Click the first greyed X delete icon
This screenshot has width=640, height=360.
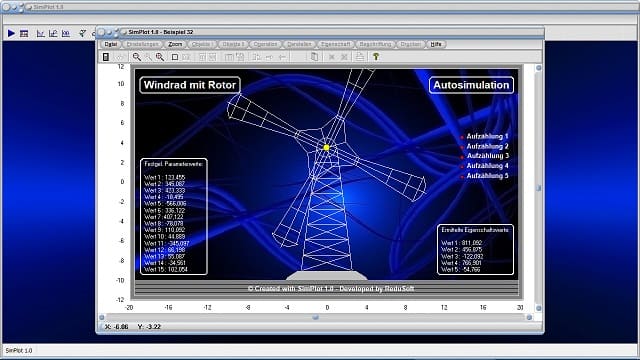click(x=332, y=57)
